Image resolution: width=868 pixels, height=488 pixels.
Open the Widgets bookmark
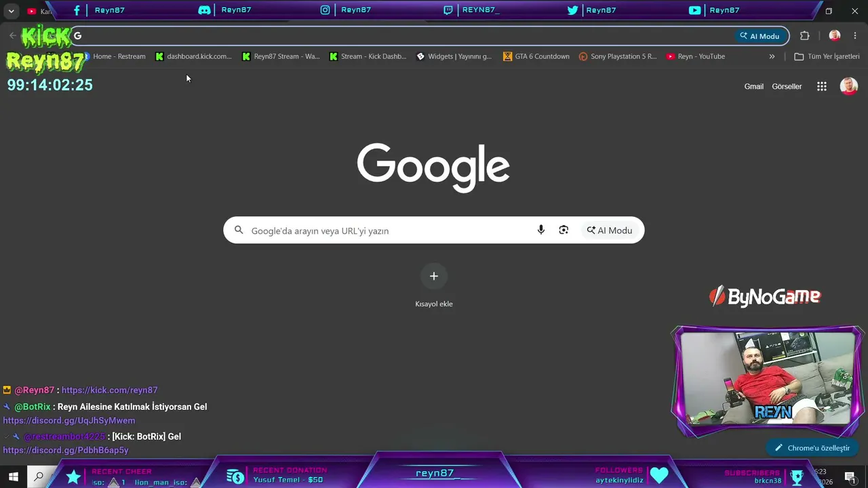pos(454,56)
